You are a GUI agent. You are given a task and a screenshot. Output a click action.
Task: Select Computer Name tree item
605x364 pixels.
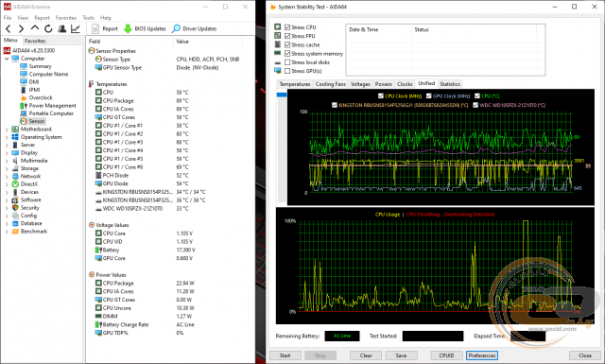48,74
